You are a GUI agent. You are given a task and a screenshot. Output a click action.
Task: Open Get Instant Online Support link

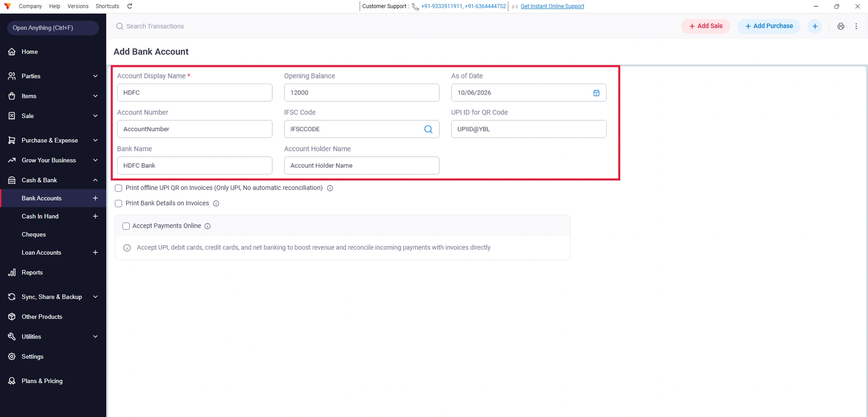pos(552,6)
